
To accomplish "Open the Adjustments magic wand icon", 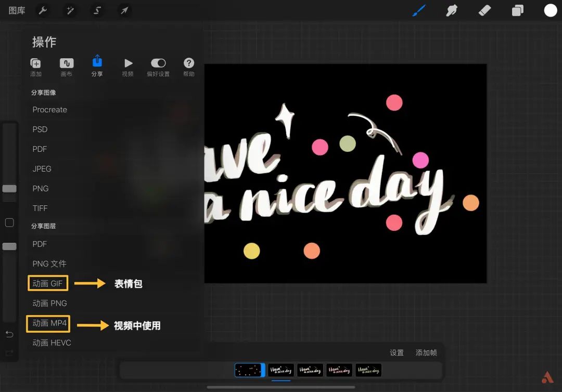I will click(x=70, y=10).
